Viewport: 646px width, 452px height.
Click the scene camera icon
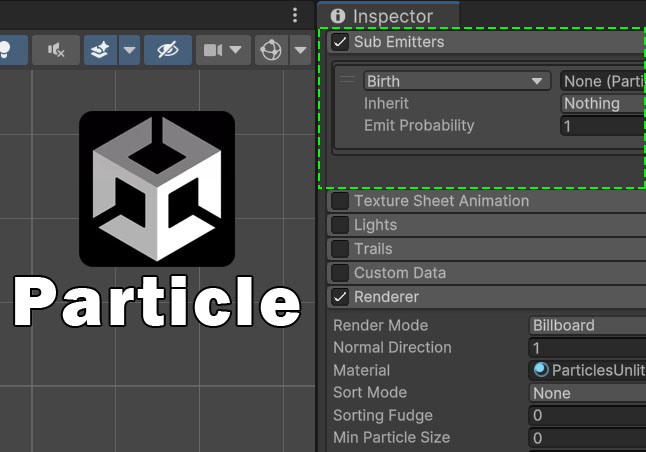click(213, 49)
